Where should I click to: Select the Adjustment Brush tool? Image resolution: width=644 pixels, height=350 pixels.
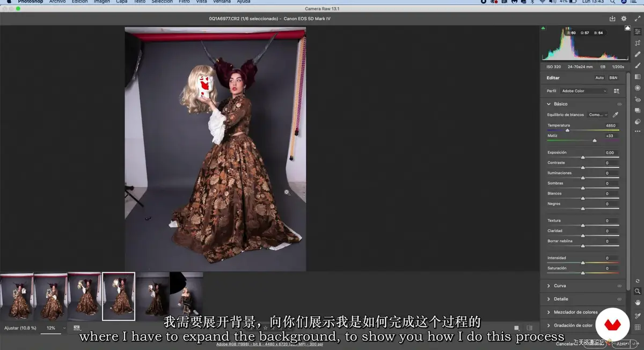coord(638,65)
